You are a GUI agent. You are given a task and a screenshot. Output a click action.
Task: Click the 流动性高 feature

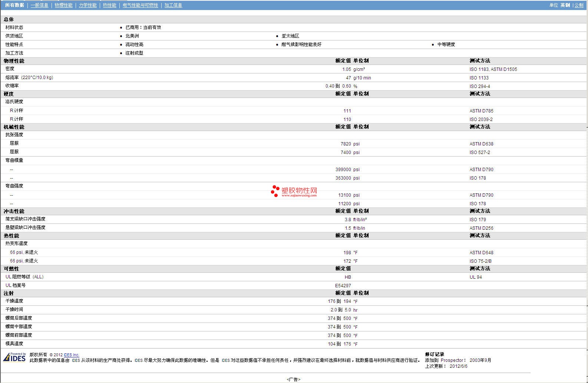(x=134, y=45)
